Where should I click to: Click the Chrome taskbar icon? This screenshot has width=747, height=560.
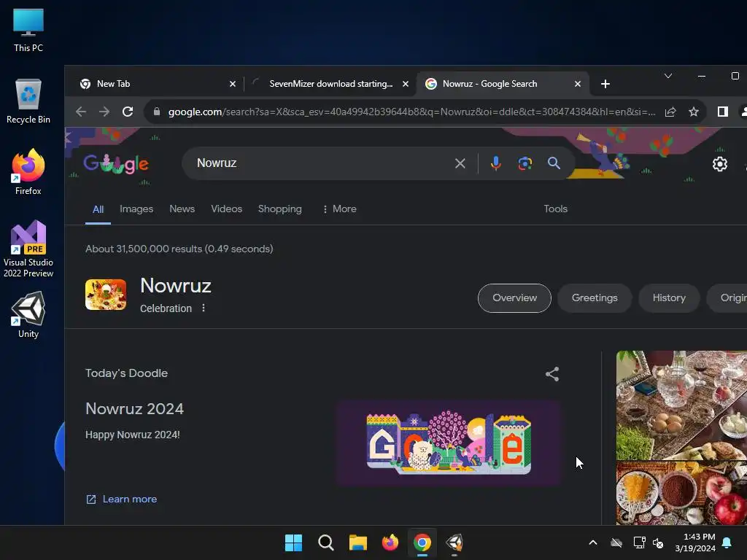pos(422,542)
